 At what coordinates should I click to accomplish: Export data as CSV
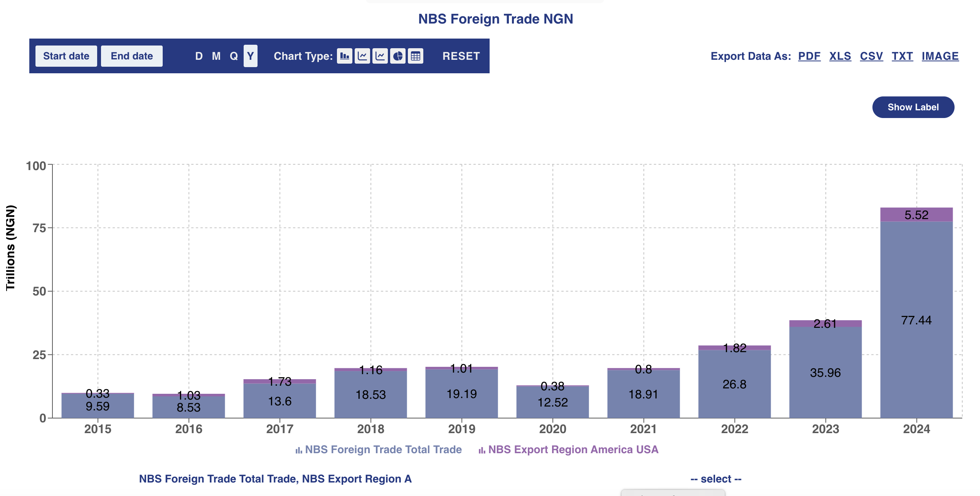coord(871,56)
